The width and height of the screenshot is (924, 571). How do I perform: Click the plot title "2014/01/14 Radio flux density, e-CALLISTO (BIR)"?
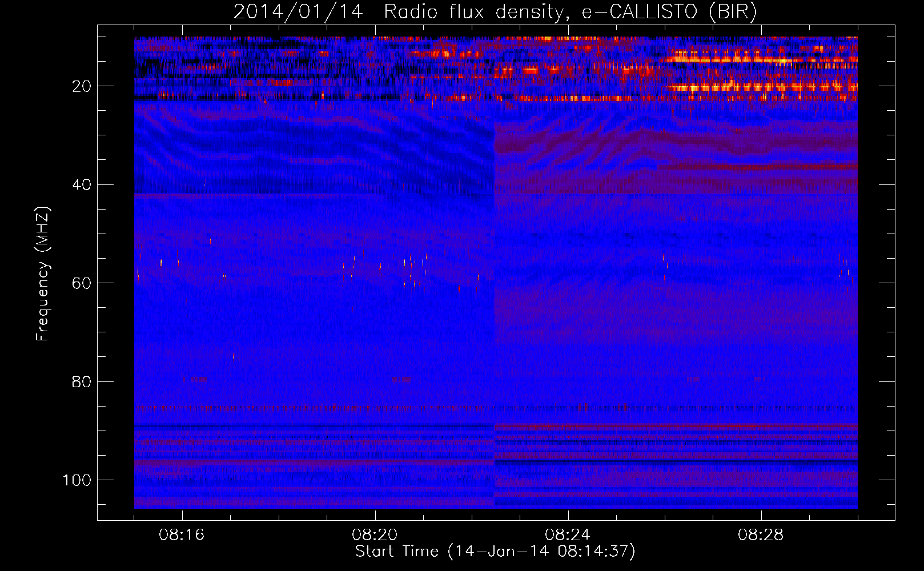[x=495, y=11]
